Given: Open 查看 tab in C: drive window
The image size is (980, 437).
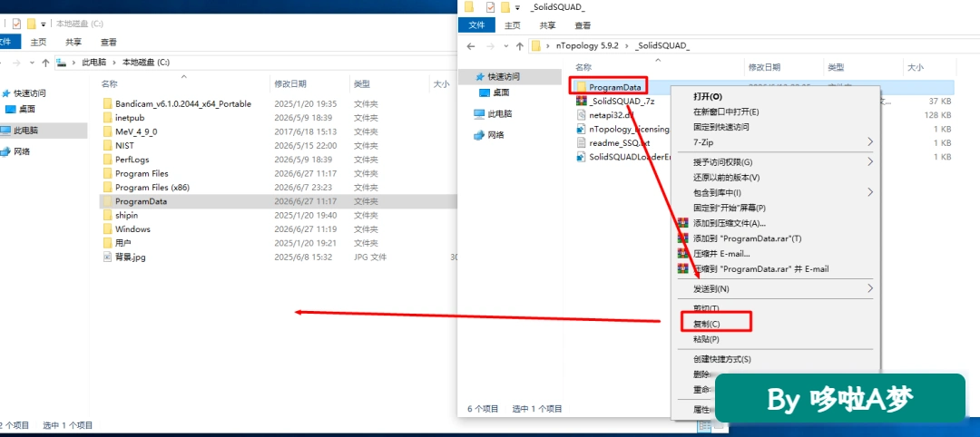Looking at the screenshot, I should [109, 42].
